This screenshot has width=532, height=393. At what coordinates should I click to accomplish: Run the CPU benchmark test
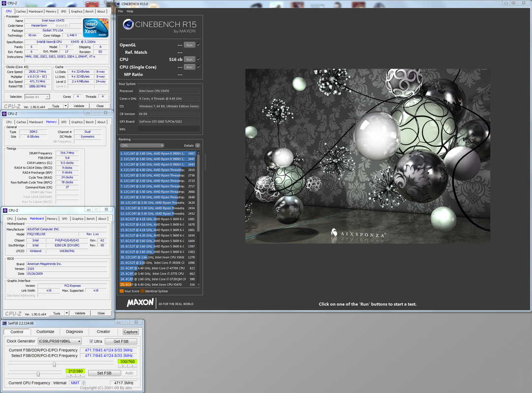click(x=189, y=59)
